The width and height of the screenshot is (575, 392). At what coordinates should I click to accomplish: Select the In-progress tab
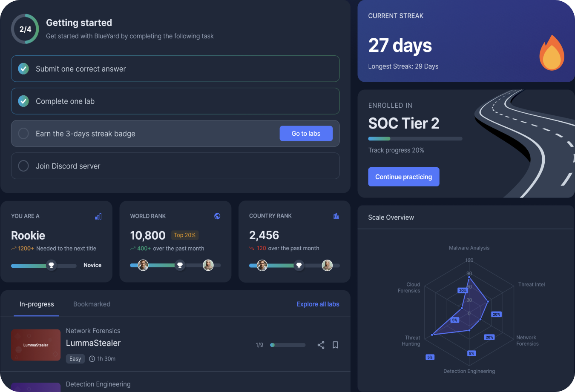(x=37, y=304)
